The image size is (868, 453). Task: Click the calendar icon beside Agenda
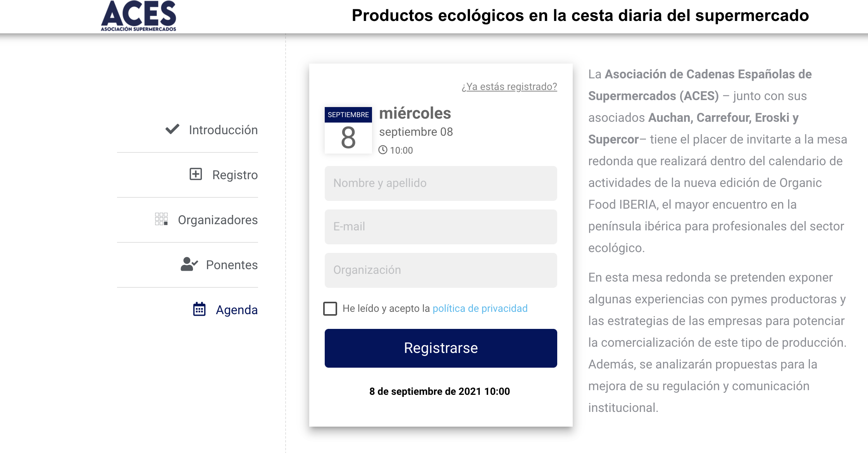point(199,309)
